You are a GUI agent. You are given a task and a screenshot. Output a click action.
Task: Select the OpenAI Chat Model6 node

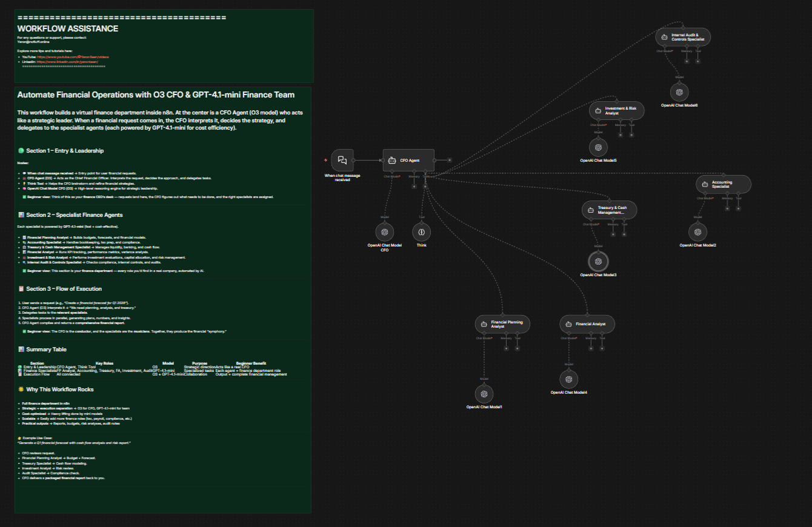679,91
